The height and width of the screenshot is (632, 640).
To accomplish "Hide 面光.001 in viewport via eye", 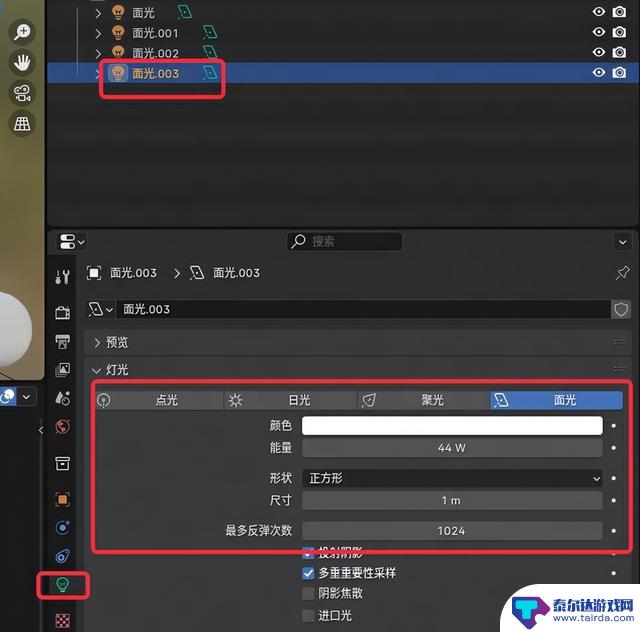I will (599, 31).
